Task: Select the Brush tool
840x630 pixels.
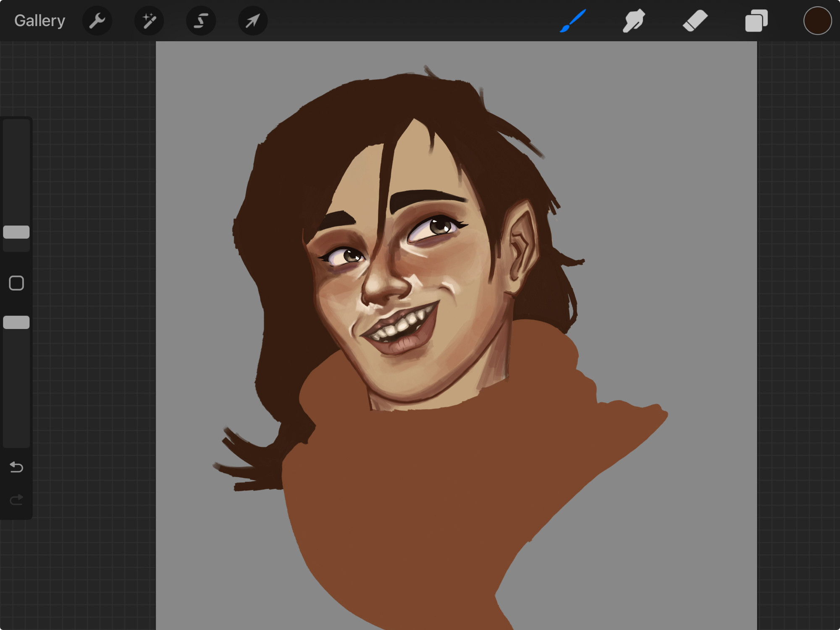Action: [573, 21]
